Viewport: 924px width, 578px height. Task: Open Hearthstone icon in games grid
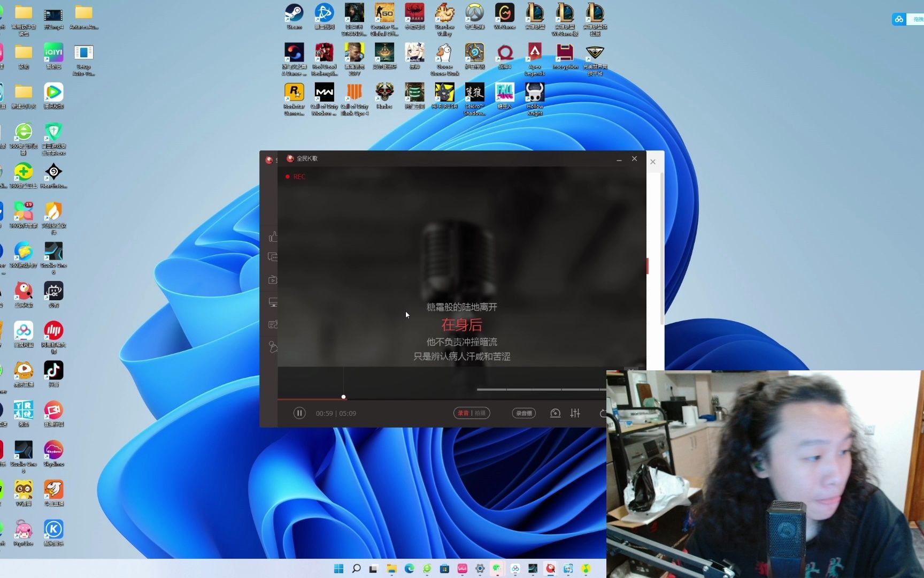[x=474, y=57]
